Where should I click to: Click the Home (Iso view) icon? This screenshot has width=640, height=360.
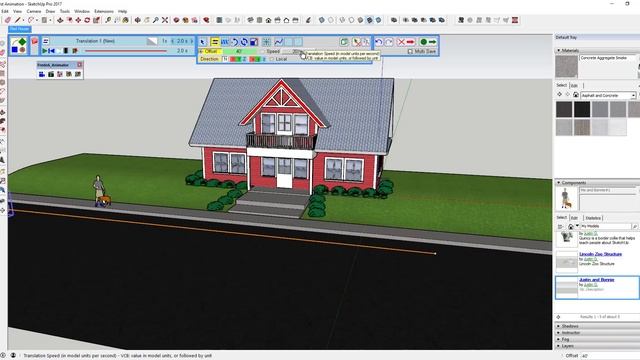pos(268,20)
